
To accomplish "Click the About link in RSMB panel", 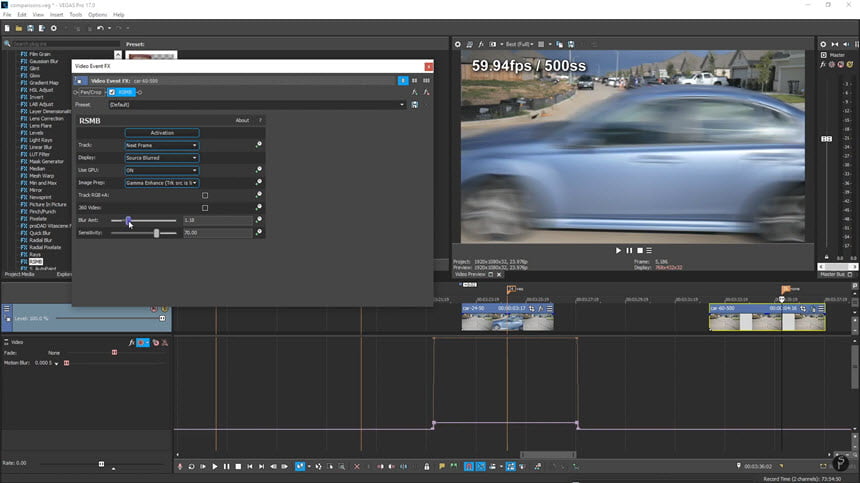I will point(242,120).
